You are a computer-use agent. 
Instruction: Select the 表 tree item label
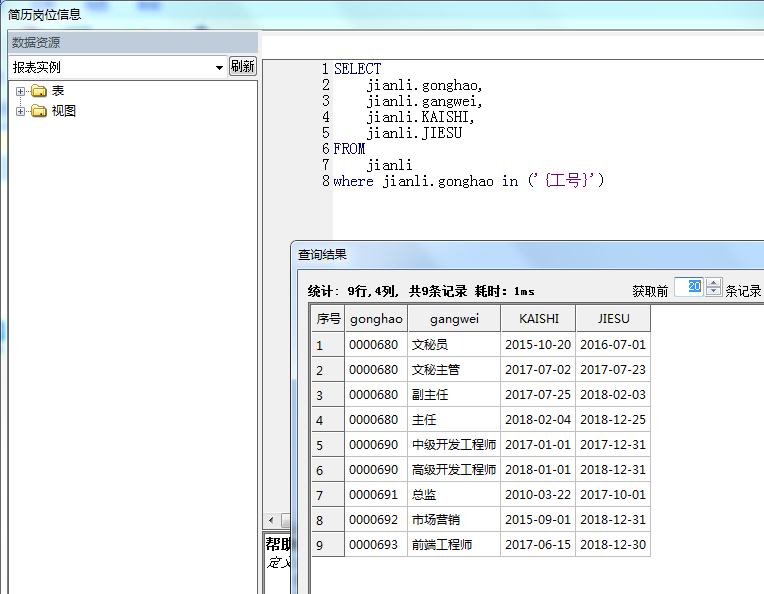click(58, 91)
